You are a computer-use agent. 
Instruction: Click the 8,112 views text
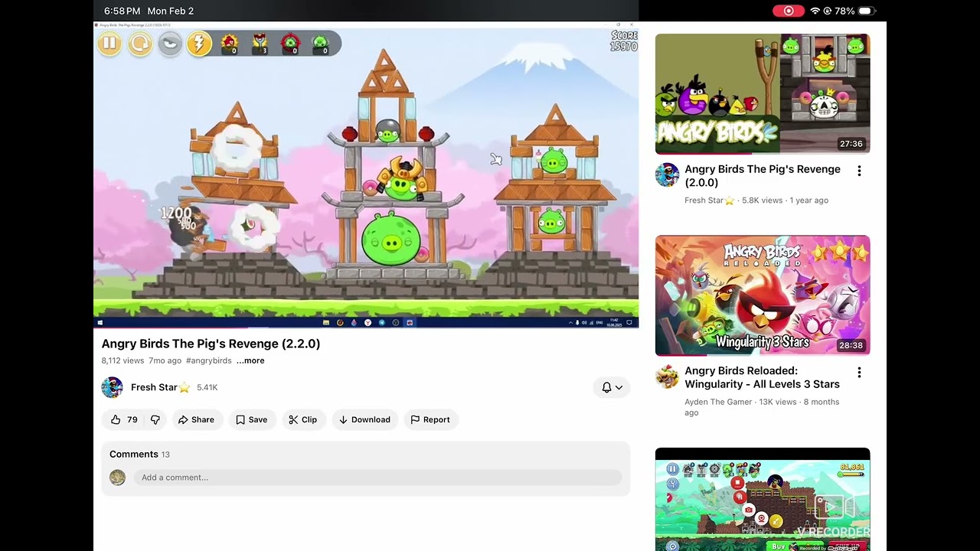[x=122, y=360]
